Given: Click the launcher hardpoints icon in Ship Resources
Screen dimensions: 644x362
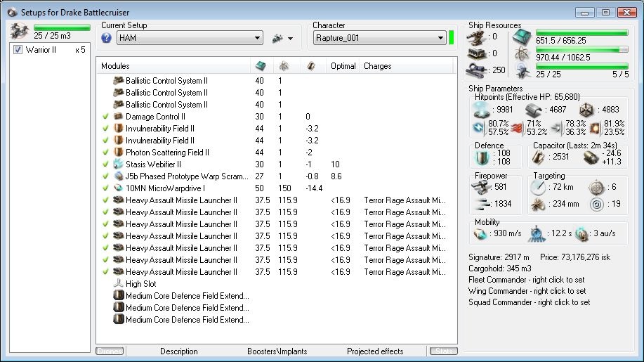Looking at the screenshot, I should point(476,54).
